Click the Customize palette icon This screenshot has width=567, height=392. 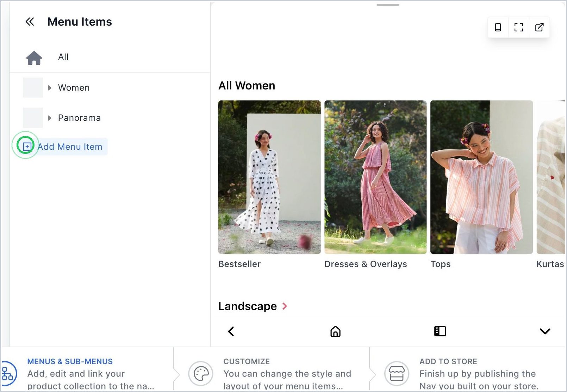pos(201,373)
